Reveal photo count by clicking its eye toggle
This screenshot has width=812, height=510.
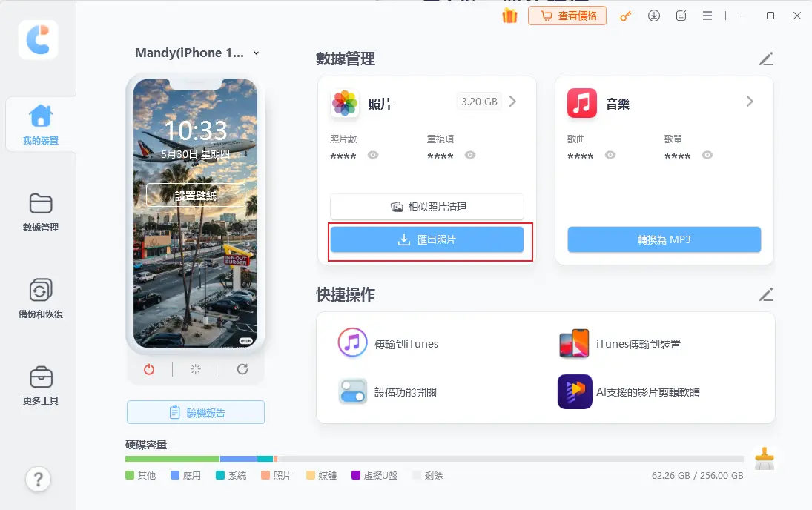coord(373,156)
